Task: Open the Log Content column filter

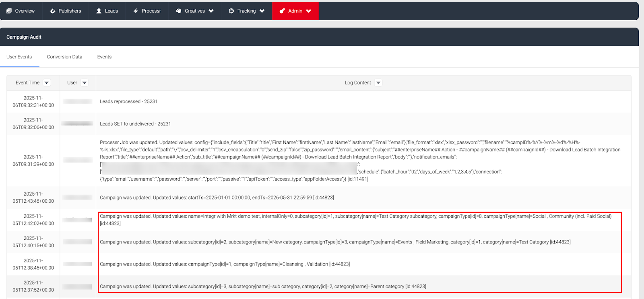Action: tap(378, 82)
